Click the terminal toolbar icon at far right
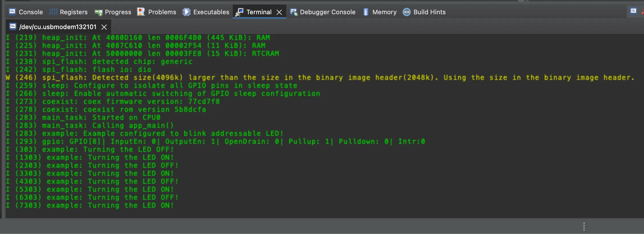This screenshot has width=644, height=234. pyautogui.click(x=633, y=11)
